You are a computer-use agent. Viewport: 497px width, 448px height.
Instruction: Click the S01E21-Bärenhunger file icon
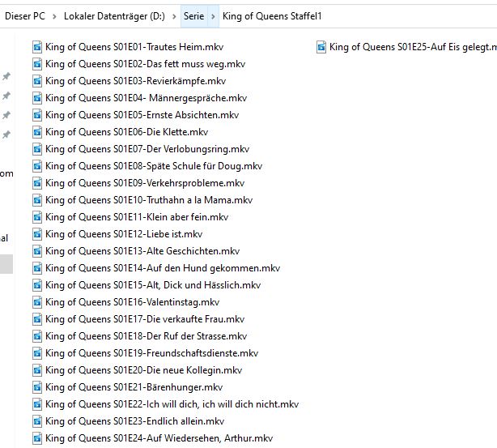click(37, 387)
